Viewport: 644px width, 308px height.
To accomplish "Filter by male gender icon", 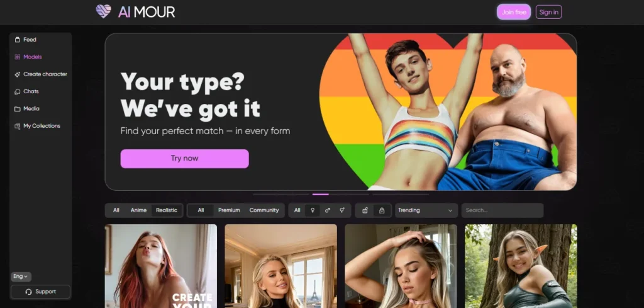I will [327, 210].
